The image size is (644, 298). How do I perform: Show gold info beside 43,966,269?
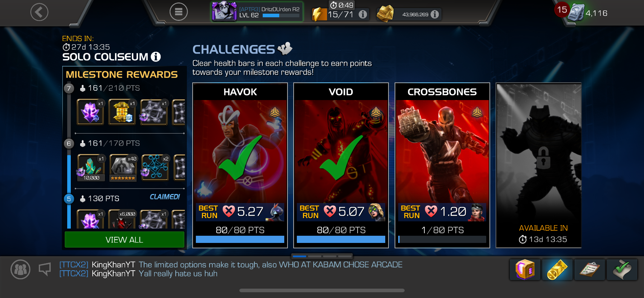click(x=434, y=14)
